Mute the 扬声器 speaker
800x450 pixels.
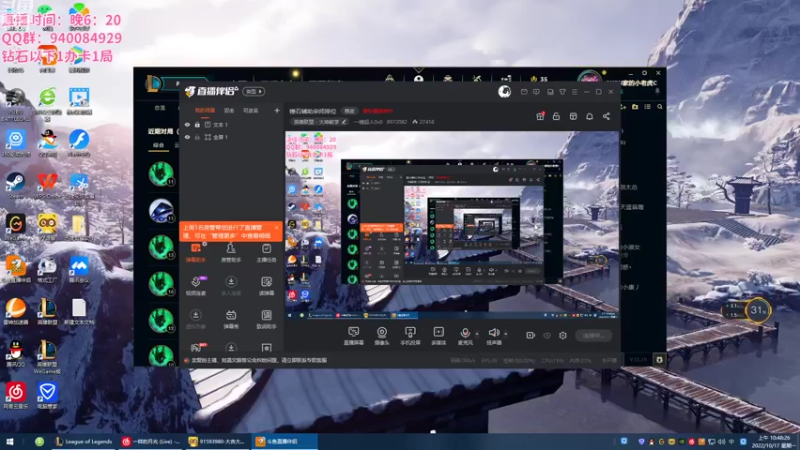click(493, 336)
